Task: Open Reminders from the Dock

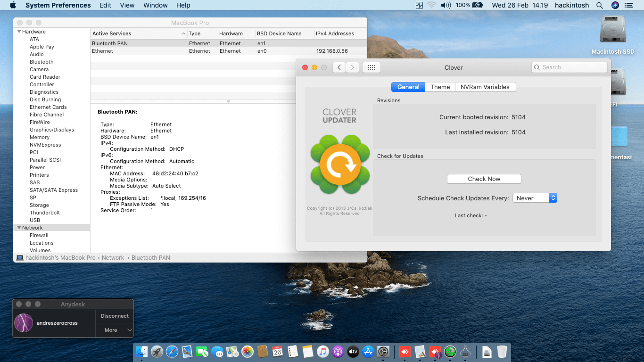Action: tap(293, 352)
